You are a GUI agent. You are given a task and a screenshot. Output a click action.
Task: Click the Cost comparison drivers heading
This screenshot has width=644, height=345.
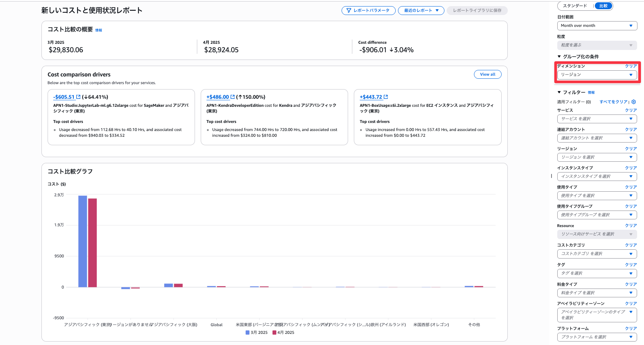79,75
